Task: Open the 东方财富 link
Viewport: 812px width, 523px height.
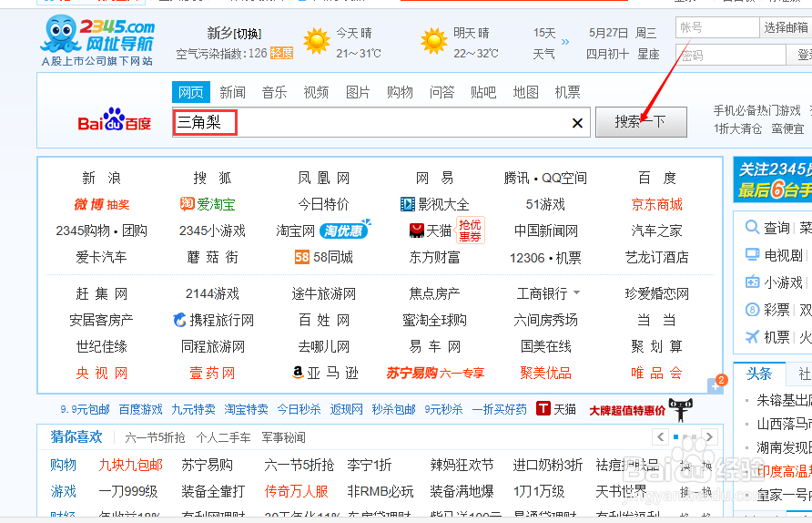Action: point(434,257)
